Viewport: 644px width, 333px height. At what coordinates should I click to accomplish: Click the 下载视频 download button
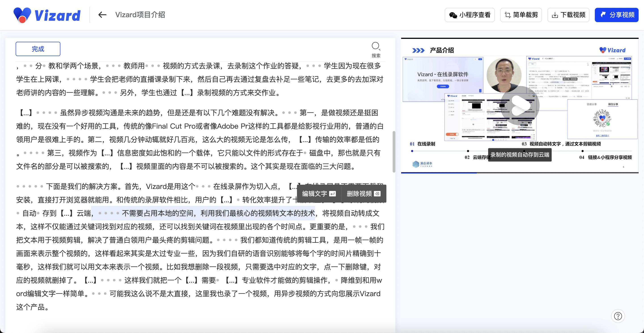(568, 15)
